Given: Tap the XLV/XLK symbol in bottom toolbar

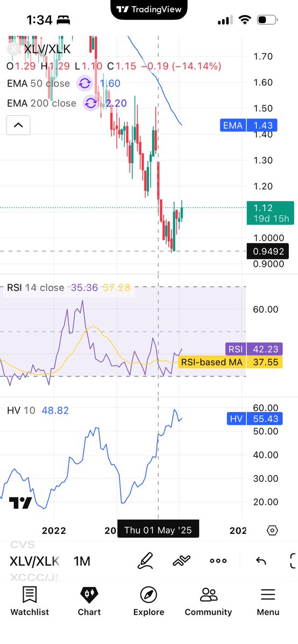Looking at the screenshot, I should click(x=34, y=561).
